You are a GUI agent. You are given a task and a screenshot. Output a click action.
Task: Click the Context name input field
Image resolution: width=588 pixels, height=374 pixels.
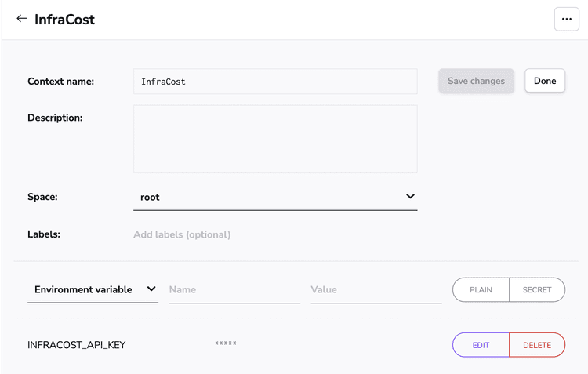tap(275, 82)
